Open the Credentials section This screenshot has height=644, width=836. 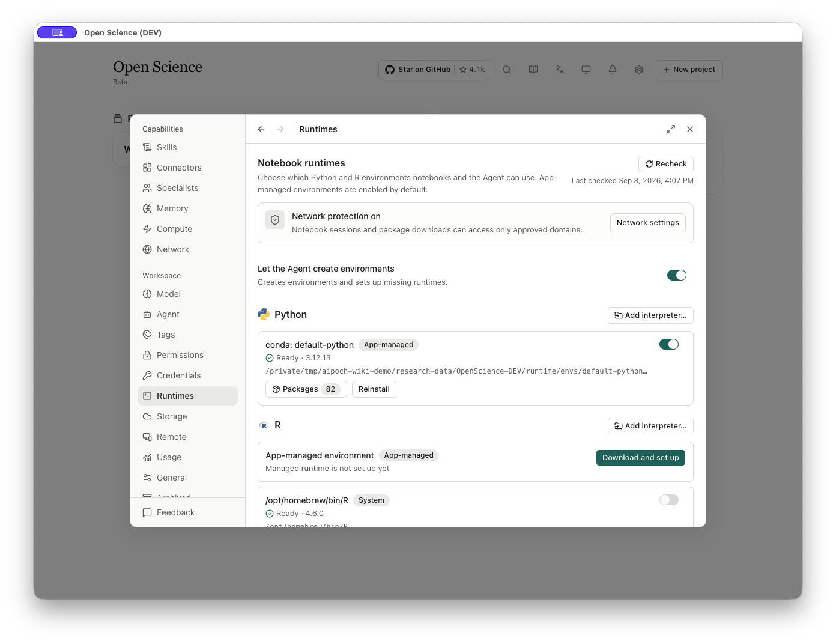[x=187, y=375]
